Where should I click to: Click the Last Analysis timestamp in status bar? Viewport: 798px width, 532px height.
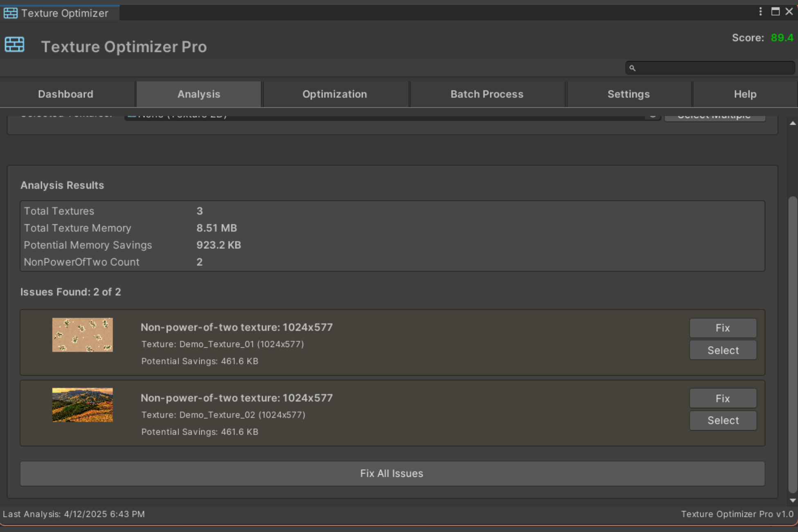74,514
